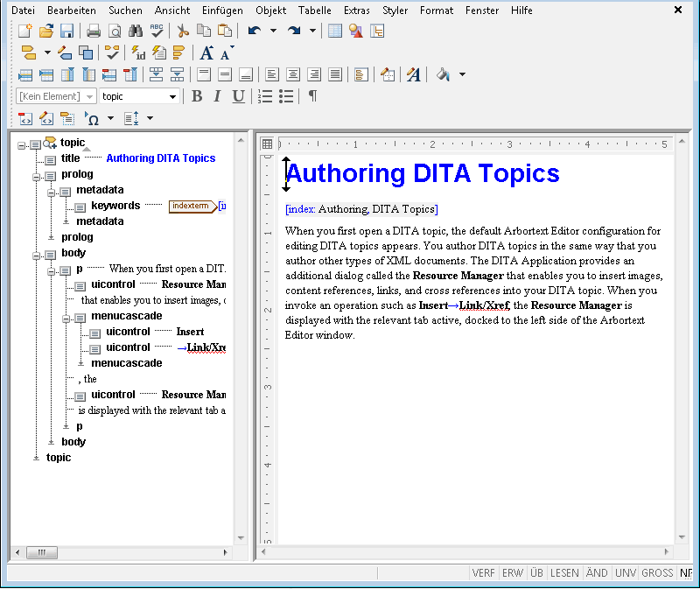This screenshot has height=589, width=700.
Task: Open the Styler menu
Action: click(395, 11)
